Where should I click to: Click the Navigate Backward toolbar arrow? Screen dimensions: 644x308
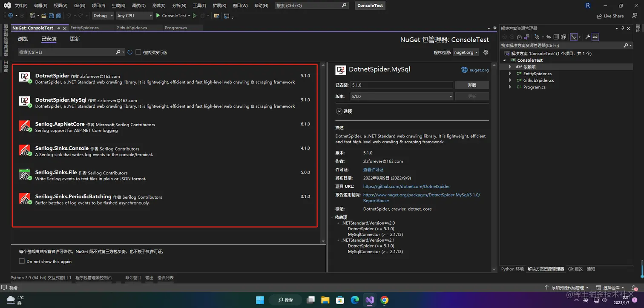tap(11, 16)
